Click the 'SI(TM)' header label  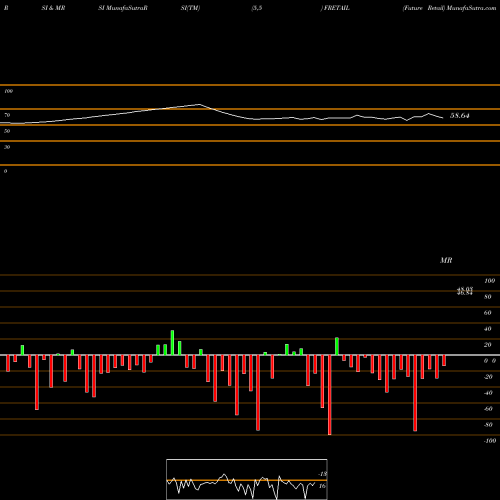click(190, 8)
